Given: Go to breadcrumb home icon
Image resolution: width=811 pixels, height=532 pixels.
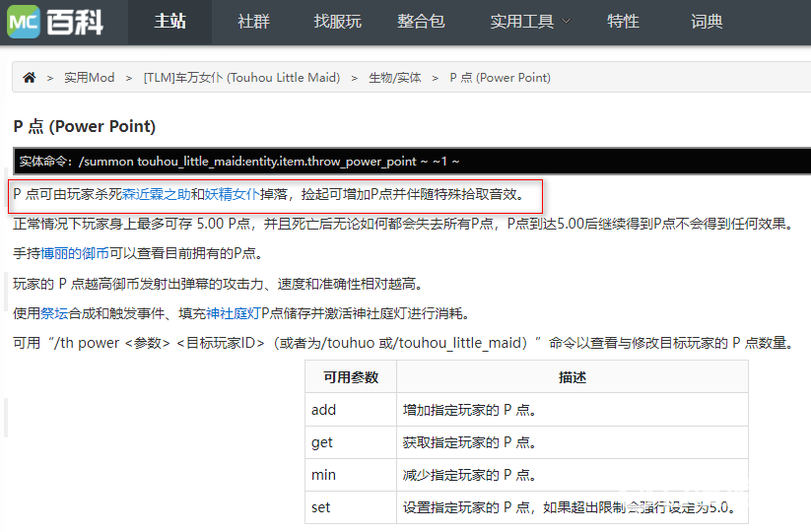Looking at the screenshot, I should pyautogui.click(x=30, y=78).
